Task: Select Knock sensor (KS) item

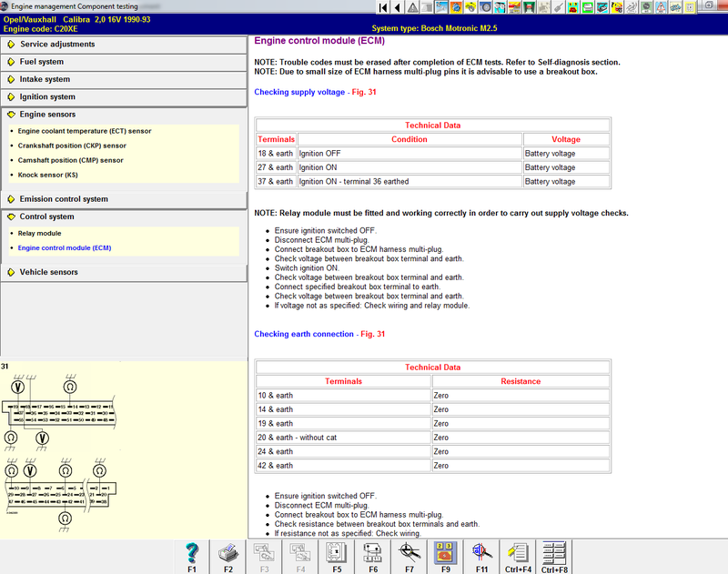Action: [x=48, y=175]
